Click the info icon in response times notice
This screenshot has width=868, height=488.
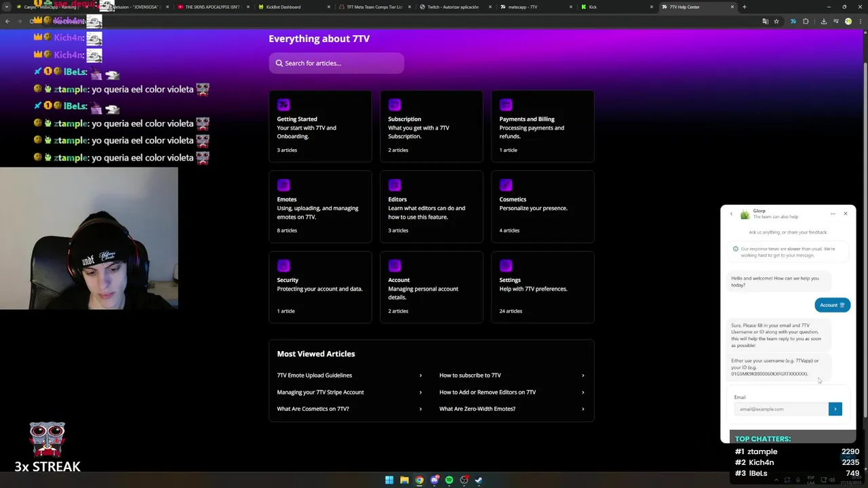tap(735, 249)
